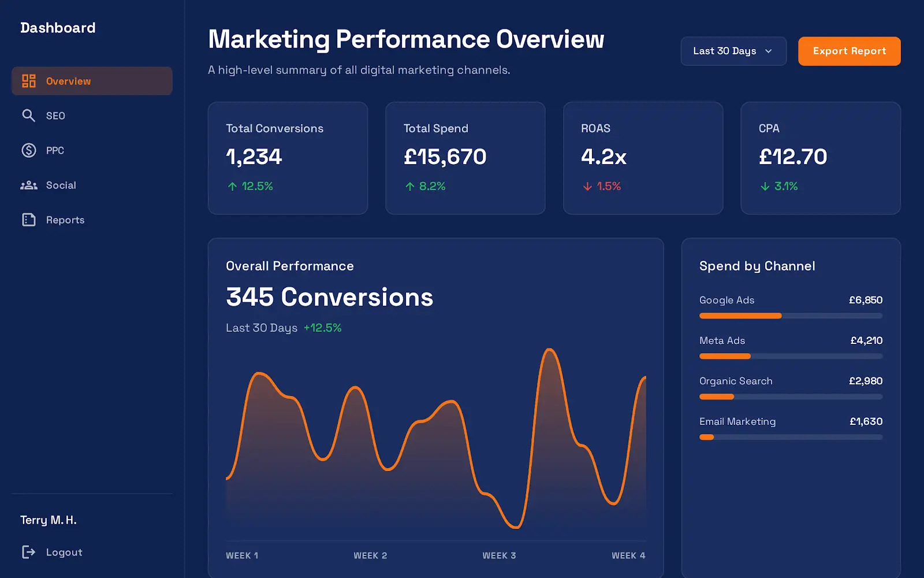Viewport: 924px width, 578px height.
Task: Open the Last 30 Days dropdown
Action: 732,51
